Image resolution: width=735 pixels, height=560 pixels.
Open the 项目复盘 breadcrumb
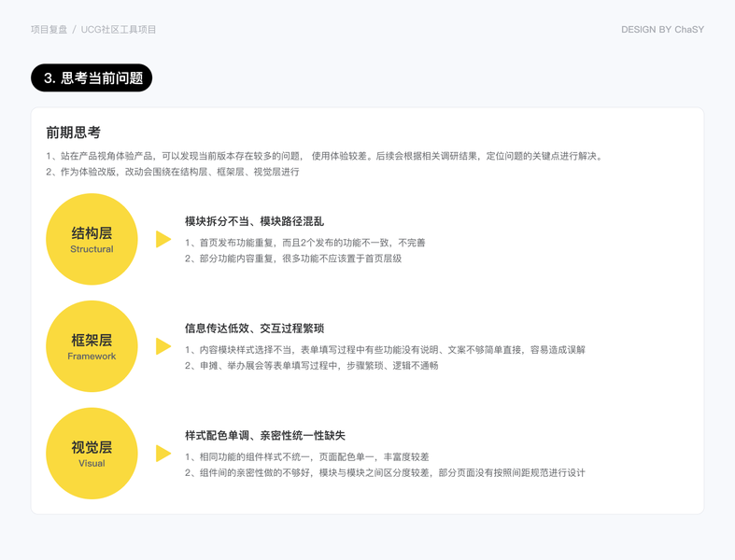point(49,30)
